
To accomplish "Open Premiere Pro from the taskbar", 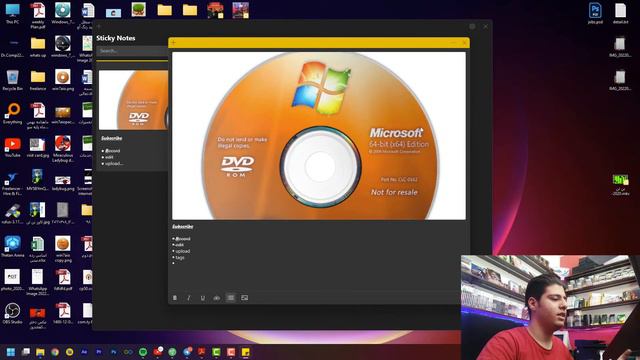I will pyautogui.click(x=99, y=352).
